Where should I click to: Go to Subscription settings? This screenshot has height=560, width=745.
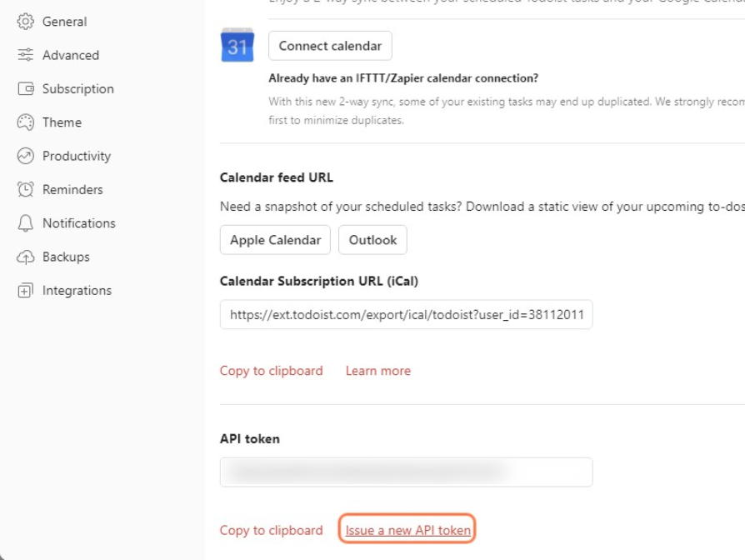(78, 89)
